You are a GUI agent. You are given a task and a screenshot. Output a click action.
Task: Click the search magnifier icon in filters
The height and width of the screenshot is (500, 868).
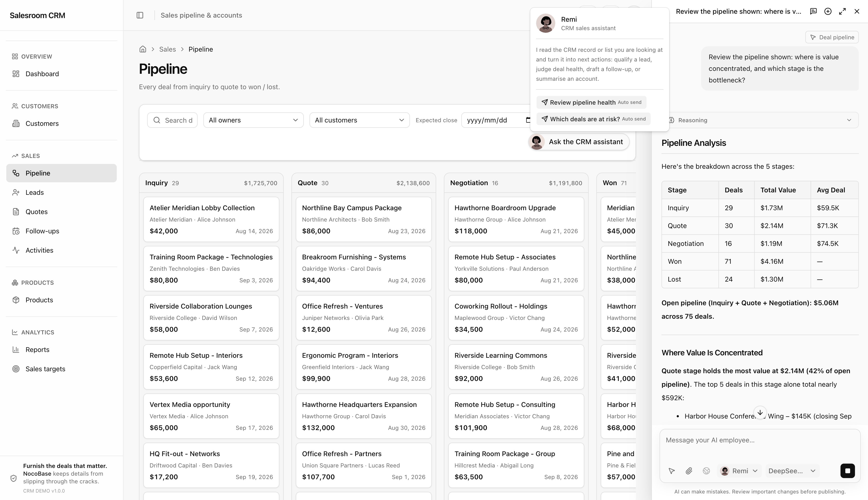[x=157, y=120]
